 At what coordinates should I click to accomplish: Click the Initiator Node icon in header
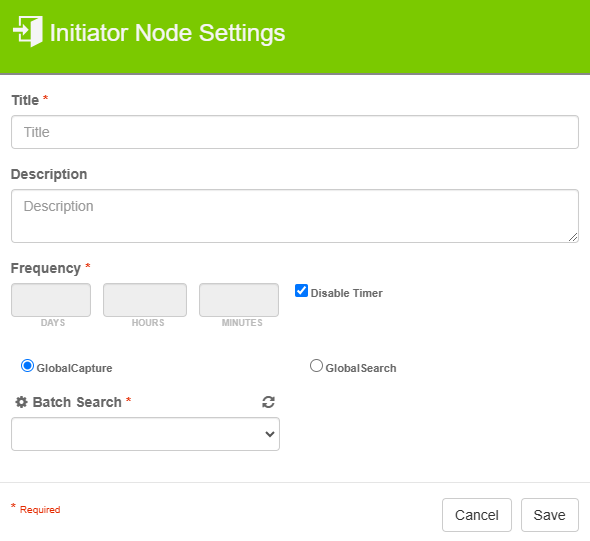coord(28,32)
